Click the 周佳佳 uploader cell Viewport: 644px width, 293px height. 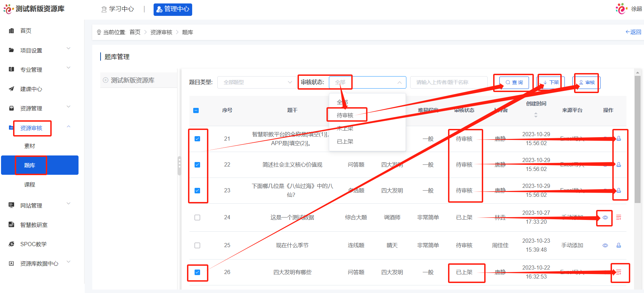point(500,245)
